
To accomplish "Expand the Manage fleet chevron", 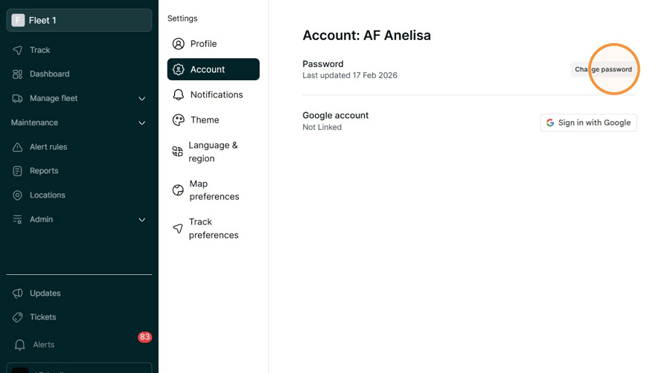I will tap(142, 99).
